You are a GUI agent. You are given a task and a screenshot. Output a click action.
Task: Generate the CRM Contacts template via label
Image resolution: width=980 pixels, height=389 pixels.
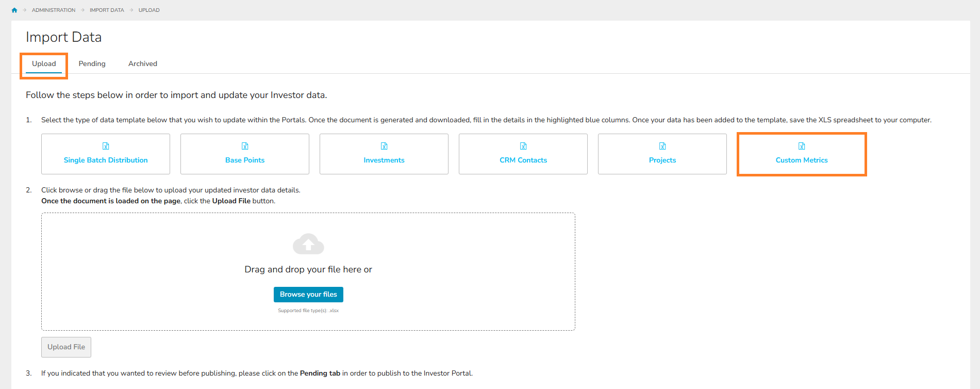(x=523, y=160)
